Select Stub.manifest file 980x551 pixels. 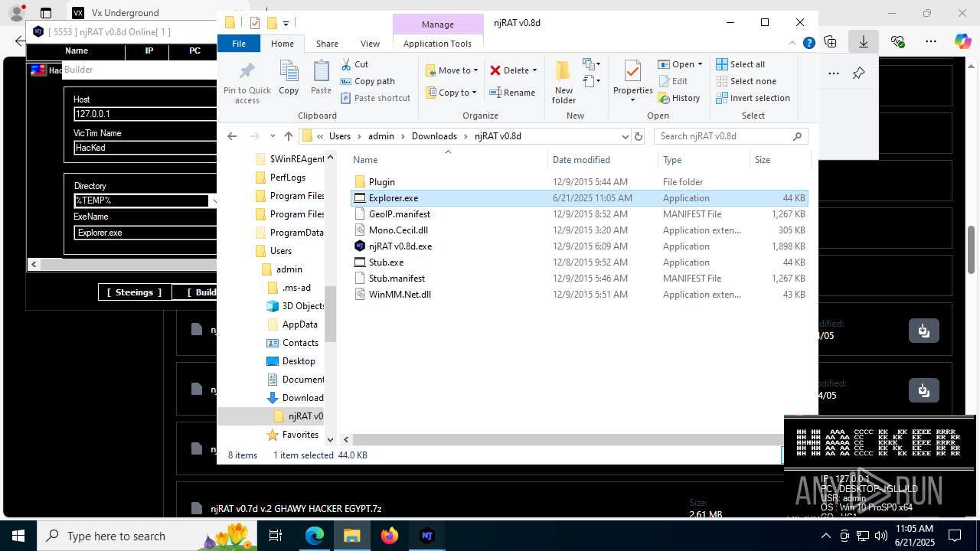(579, 279)
